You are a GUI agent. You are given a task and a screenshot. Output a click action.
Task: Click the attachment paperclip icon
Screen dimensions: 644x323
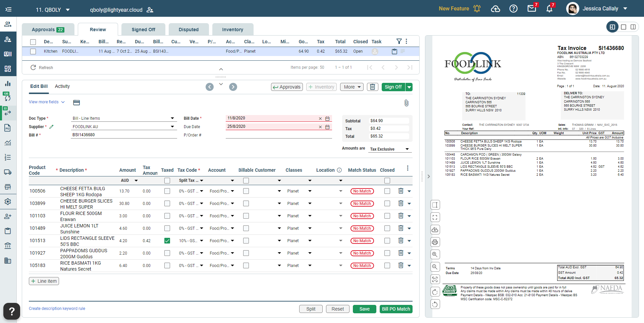406,103
